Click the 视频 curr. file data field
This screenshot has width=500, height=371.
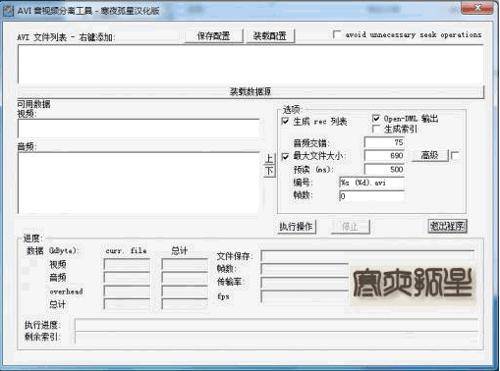pyautogui.click(x=127, y=264)
